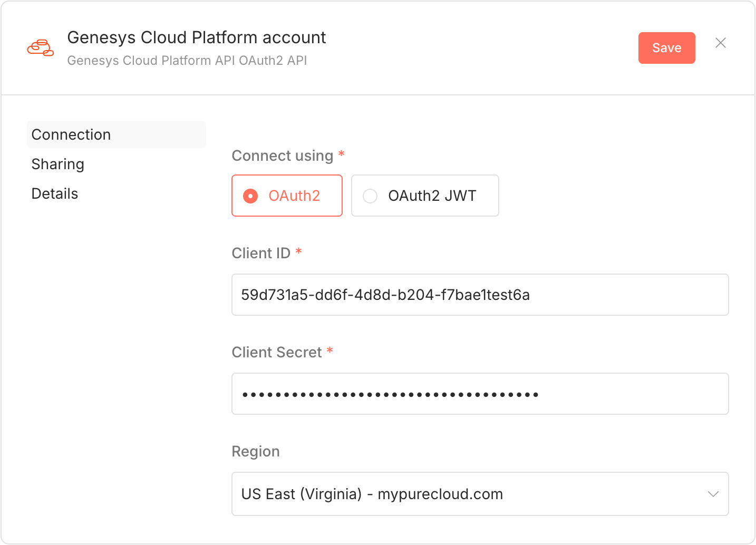Save the Genesys credential
Viewport: 756px width, 545px height.
point(666,48)
